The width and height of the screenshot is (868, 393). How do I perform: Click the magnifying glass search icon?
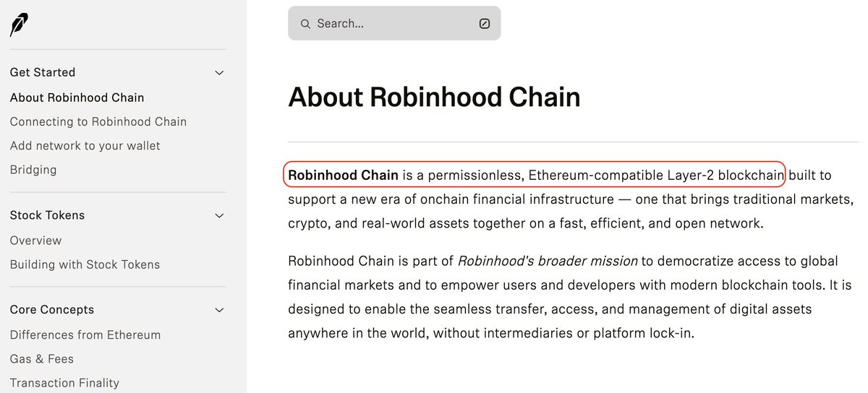[305, 24]
